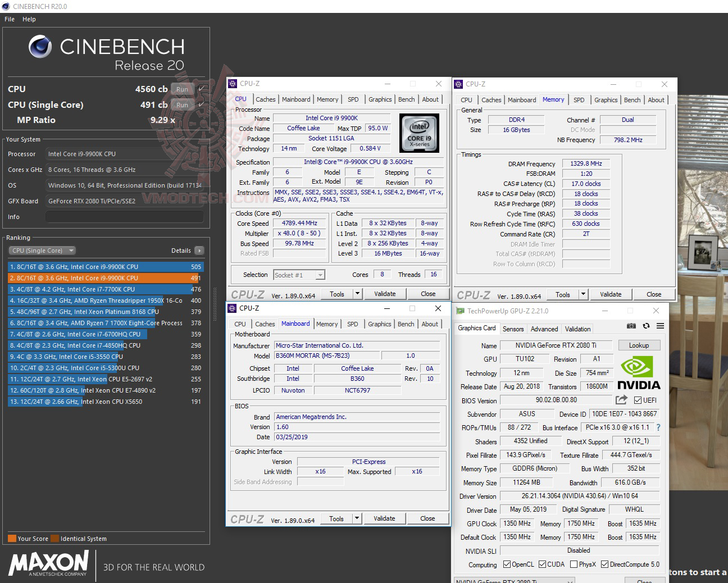Select the Intel Core i7-7700K ranking row
This screenshot has height=583, width=728.
click(x=106, y=289)
